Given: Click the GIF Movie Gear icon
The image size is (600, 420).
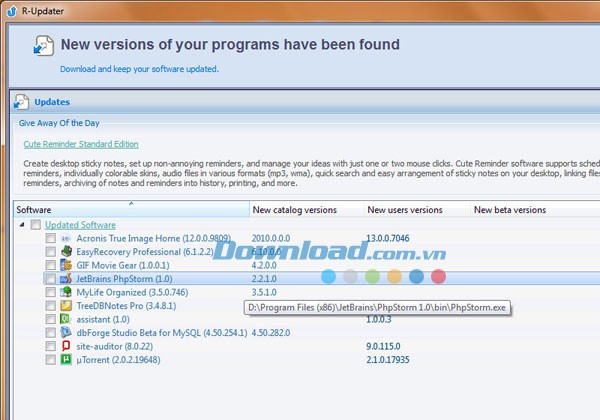Looking at the screenshot, I should (x=66, y=265).
